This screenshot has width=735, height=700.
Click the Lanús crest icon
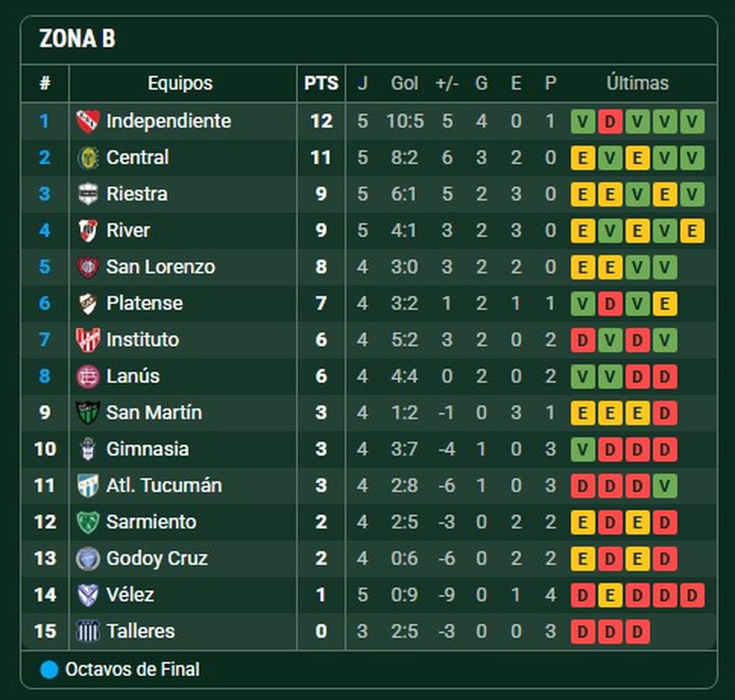(88, 376)
